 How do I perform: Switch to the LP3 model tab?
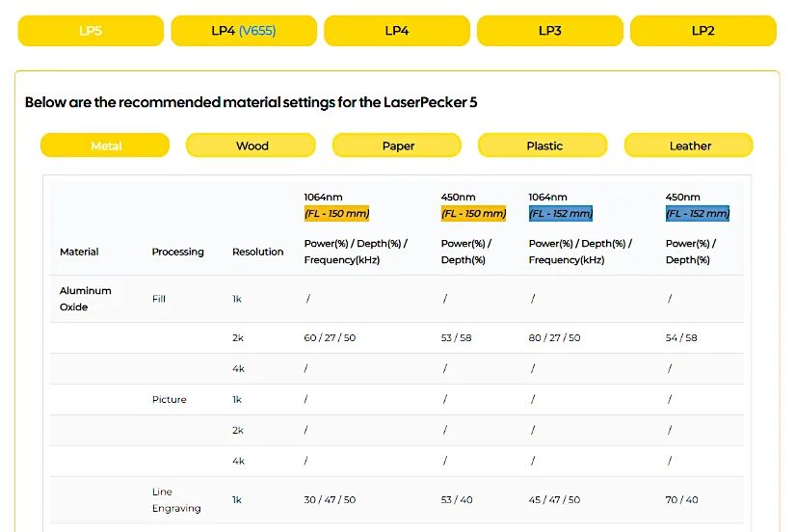coord(550,31)
